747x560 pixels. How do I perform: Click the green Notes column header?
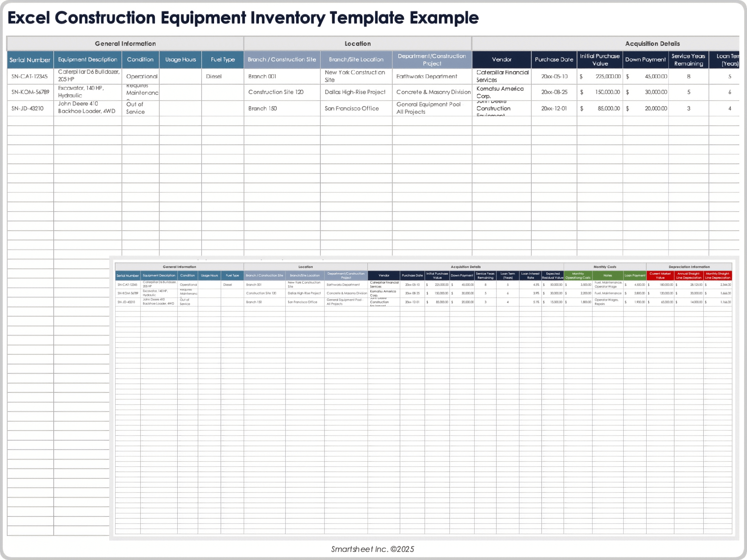point(607,275)
